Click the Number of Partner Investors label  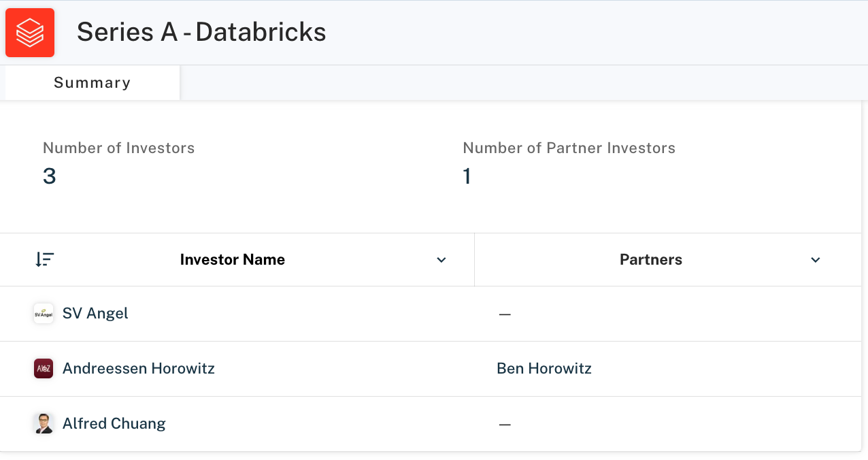pyautogui.click(x=569, y=148)
